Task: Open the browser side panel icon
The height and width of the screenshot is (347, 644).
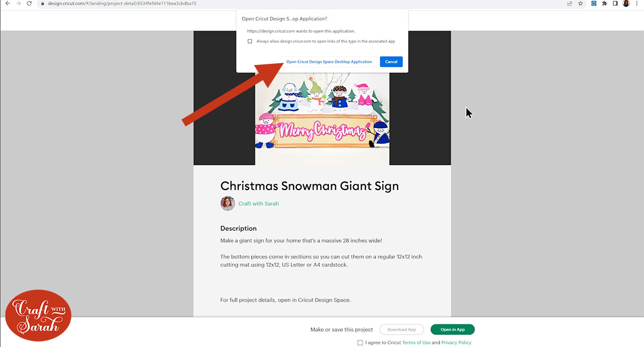Action: (x=616, y=3)
